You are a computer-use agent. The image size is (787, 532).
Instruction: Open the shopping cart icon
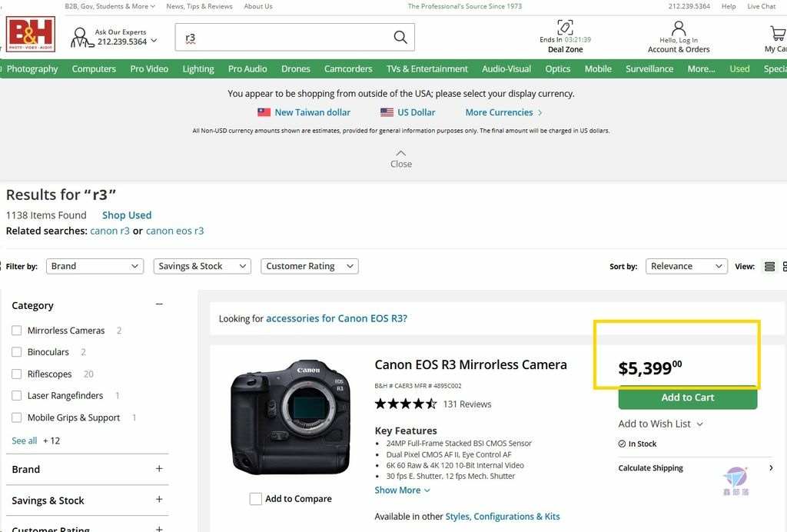click(779, 33)
